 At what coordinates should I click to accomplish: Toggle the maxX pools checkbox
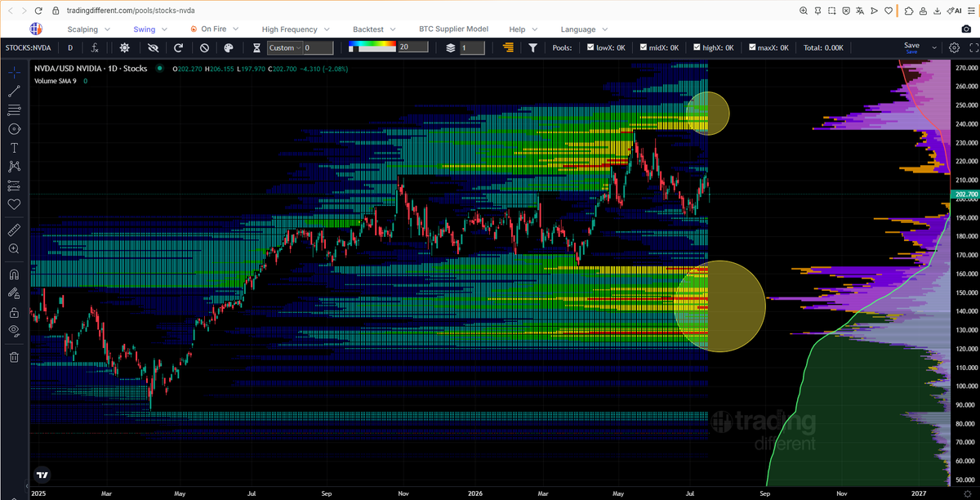(751, 47)
